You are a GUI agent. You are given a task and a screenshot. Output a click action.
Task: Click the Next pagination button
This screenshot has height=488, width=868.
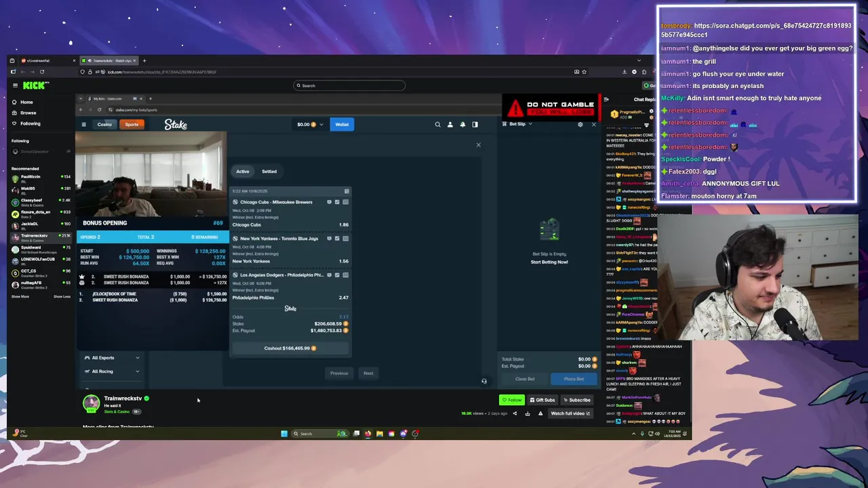pos(368,373)
